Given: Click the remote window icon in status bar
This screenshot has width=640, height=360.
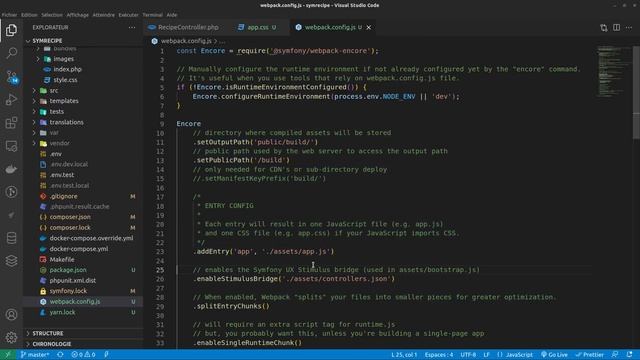Looking at the screenshot, I should (7, 355).
